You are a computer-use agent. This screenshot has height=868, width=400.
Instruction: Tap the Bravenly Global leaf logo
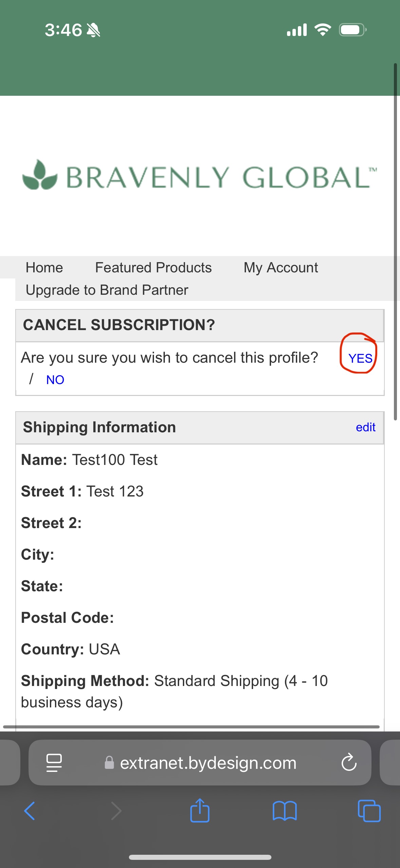click(x=40, y=175)
